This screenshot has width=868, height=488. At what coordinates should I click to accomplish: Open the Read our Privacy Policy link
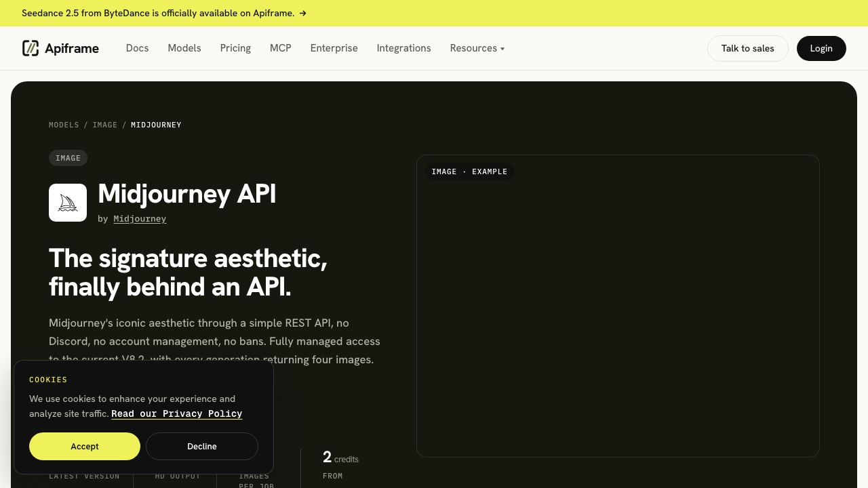point(176,413)
